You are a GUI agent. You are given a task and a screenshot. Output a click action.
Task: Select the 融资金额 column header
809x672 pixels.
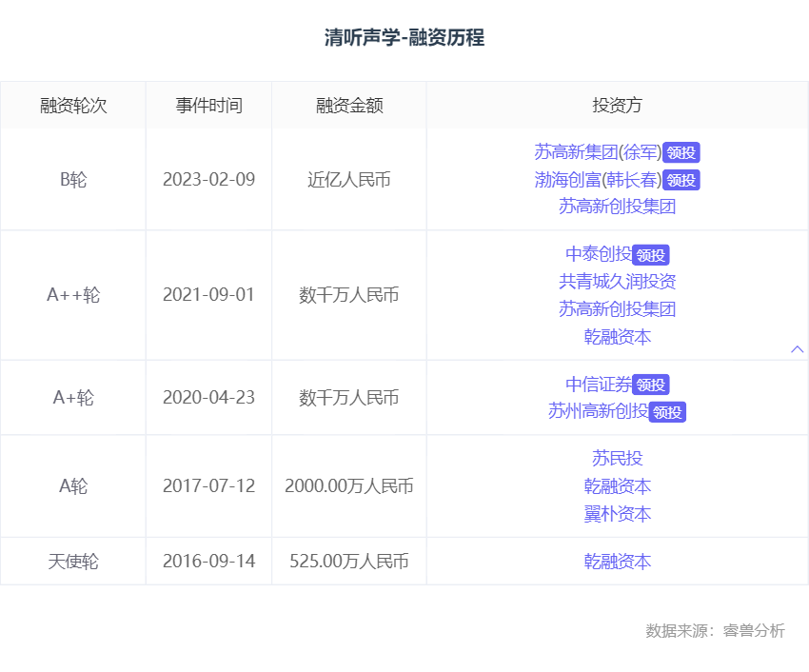[349, 106]
